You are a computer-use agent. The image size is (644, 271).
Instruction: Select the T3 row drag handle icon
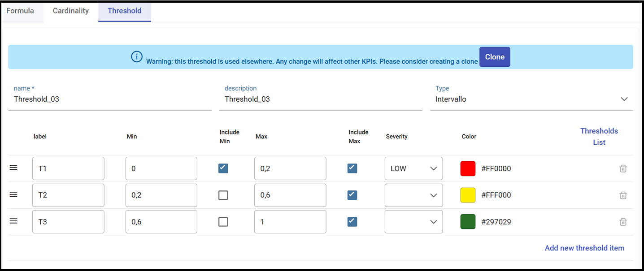pos(13,221)
